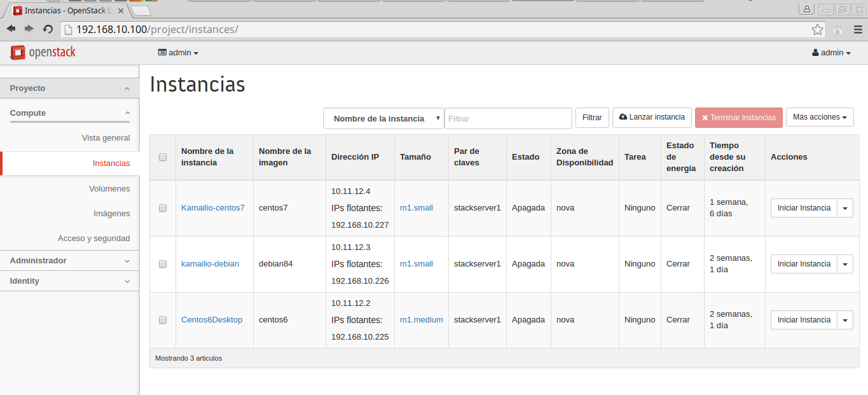Click the 'Lanzar instancia' button
The image size is (868, 395).
tap(652, 117)
